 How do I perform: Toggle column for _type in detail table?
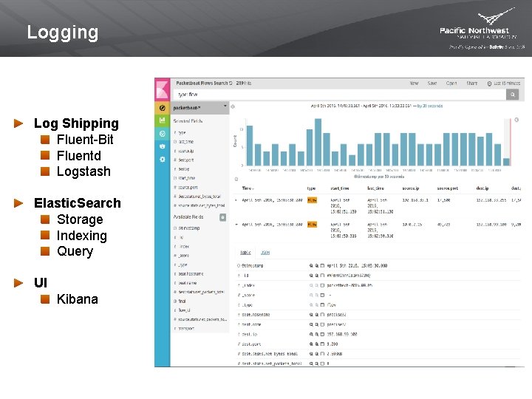tap(322, 305)
